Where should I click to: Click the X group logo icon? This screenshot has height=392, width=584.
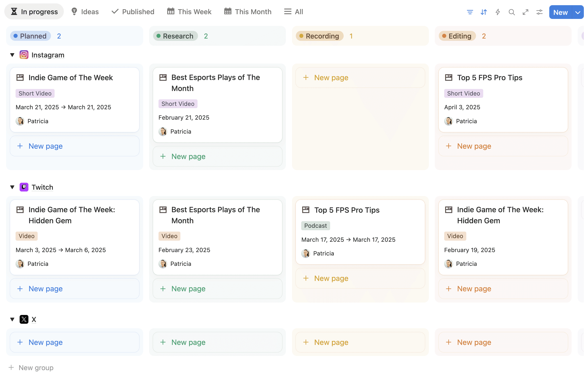click(24, 319)
